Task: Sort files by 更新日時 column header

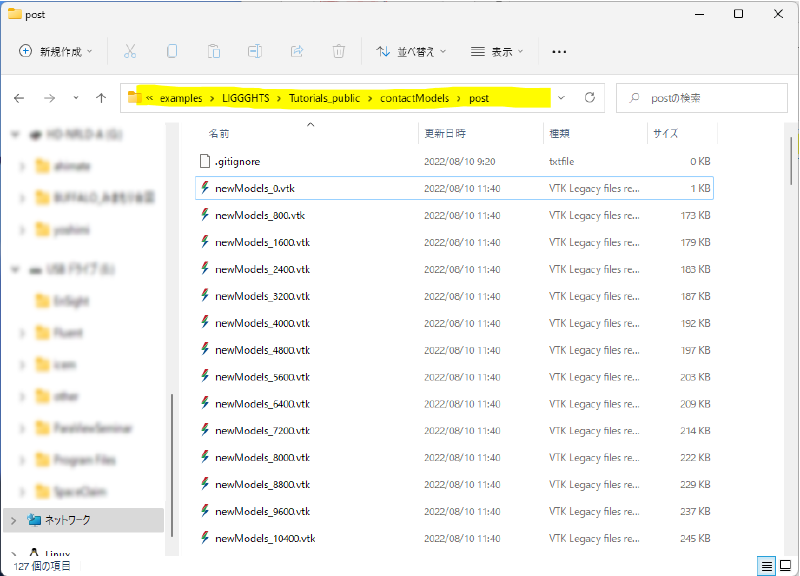Action: pyautogui.click(x=445, y=133)
